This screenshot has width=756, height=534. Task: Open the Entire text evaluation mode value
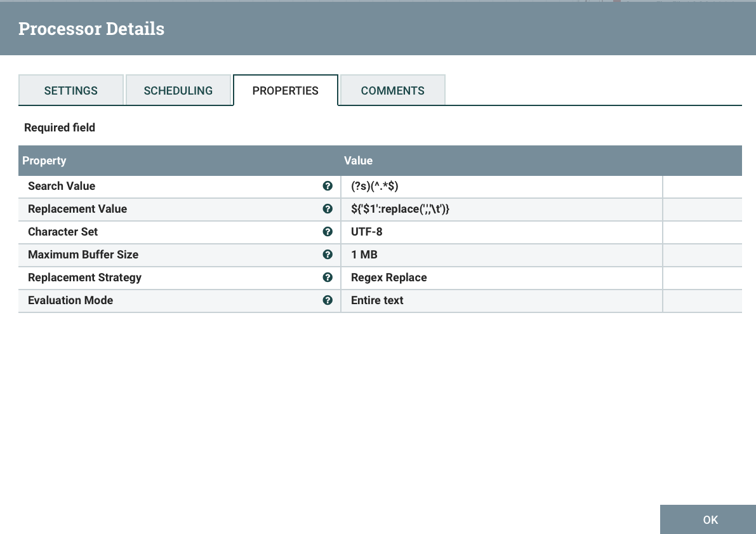[x=501, y=300]
